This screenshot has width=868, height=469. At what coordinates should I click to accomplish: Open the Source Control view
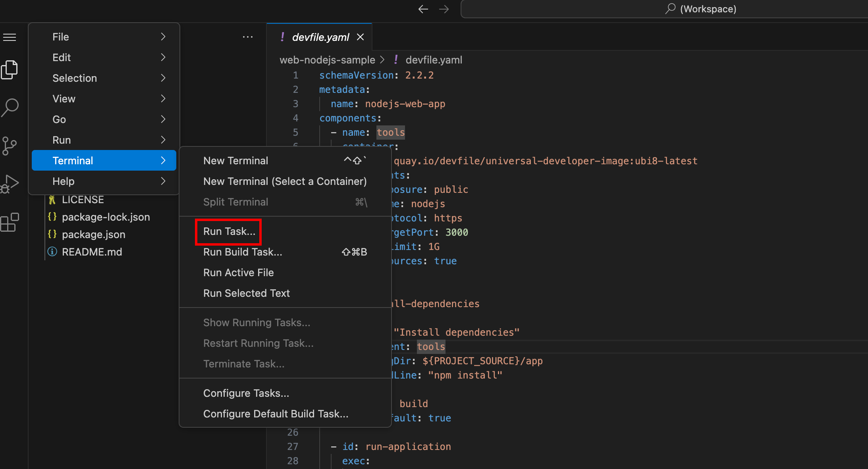tap(11, 146)
